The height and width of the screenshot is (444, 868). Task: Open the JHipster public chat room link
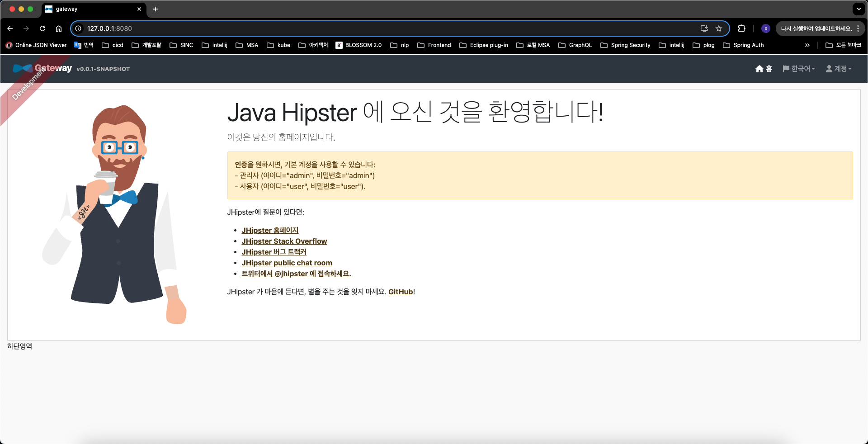pos(287,263)
